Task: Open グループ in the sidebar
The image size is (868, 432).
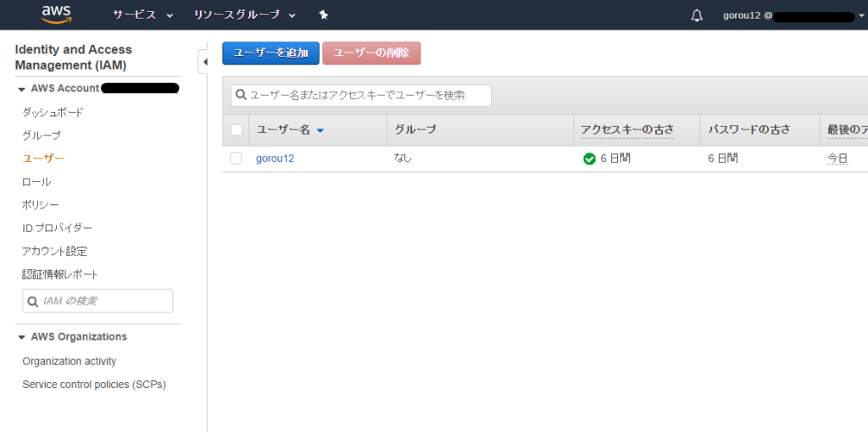Action: click(42, 136)
